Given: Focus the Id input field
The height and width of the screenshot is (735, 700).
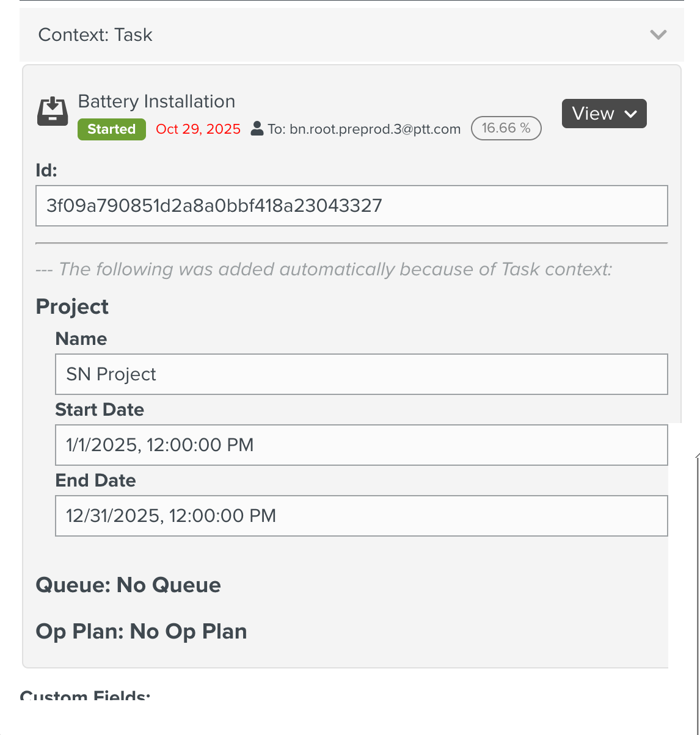Looking at the screenshot, I should 351,206.
